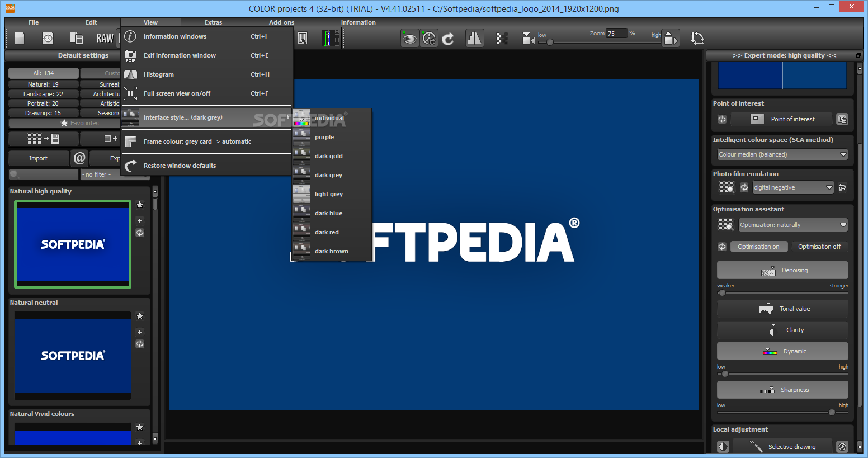This screenshot has height=458, width=868.
Task: Choose the dark gold interface style
Action: 332,156
